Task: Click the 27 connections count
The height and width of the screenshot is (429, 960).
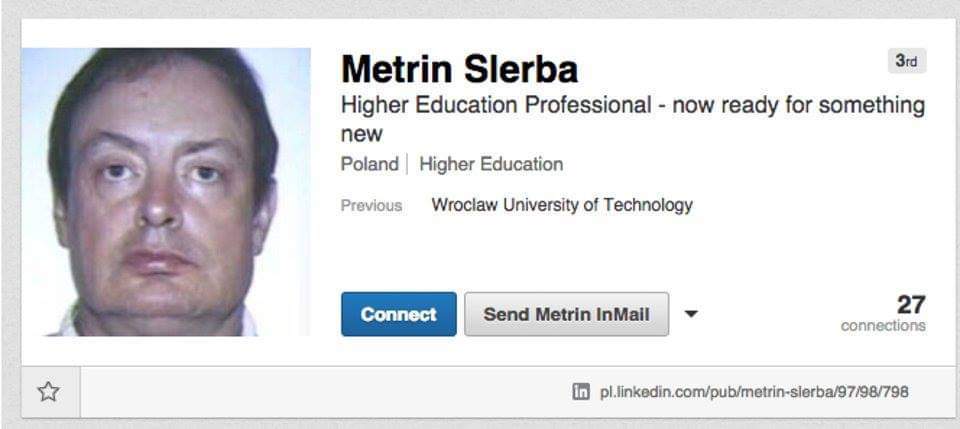Action: (x=910, y=304)
